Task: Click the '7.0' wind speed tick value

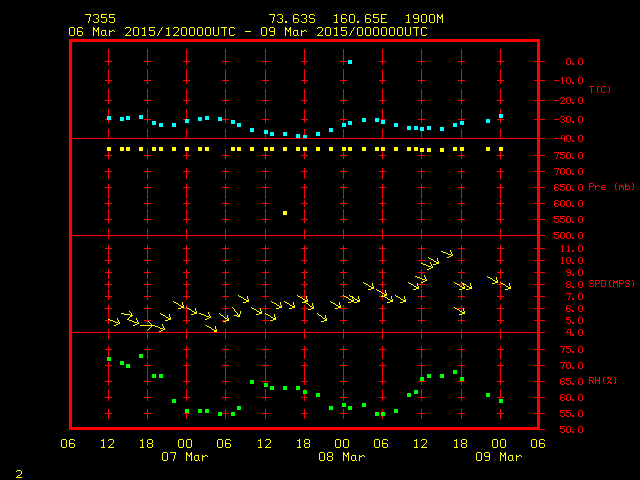Action: (x=574, y=297)
